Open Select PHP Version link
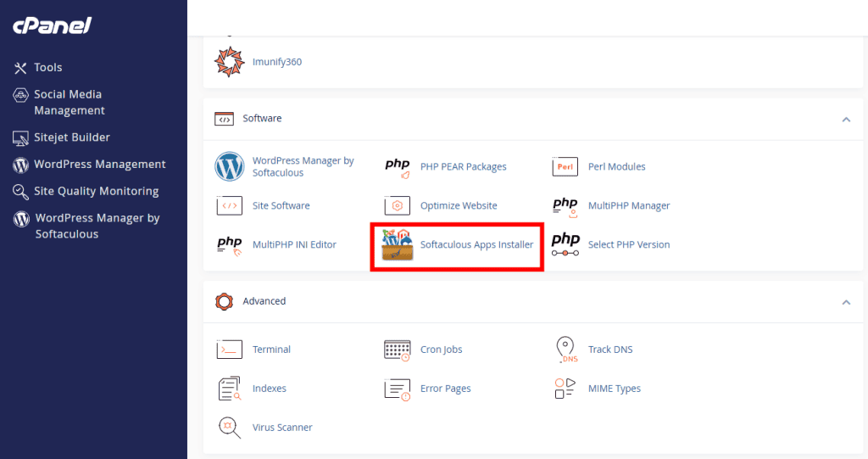This screenshot has height=459, width=868. (629, 244)
